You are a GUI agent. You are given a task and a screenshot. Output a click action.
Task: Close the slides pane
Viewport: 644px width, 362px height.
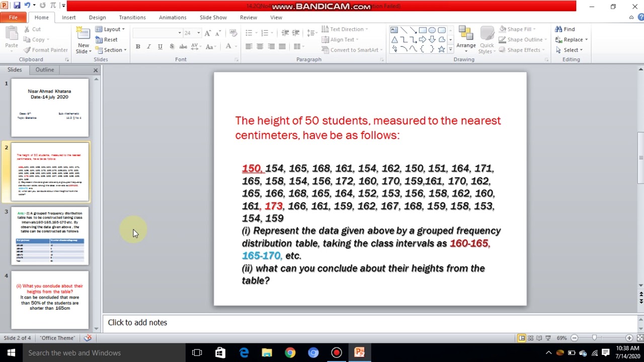[x=96, y=70]
